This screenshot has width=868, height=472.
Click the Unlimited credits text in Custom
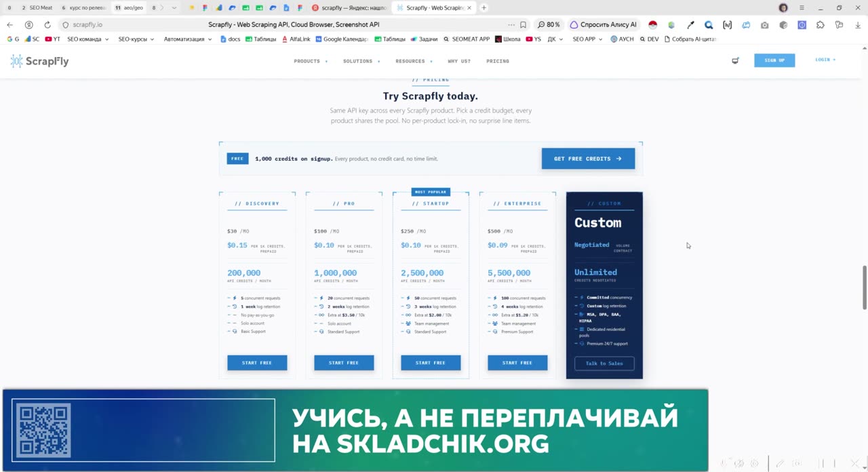[x=595, y=272]
